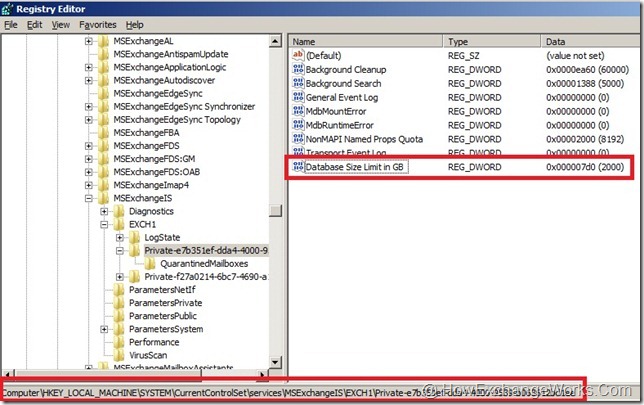Select the Database Size Limit in GB value
The image size is (644, 405).
click(x=354, y=167)
